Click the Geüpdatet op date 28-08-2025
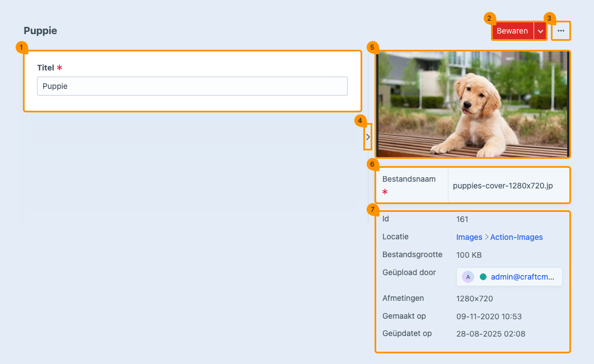The height and width of the screenshot is (364, 594). tap(490, 334)
